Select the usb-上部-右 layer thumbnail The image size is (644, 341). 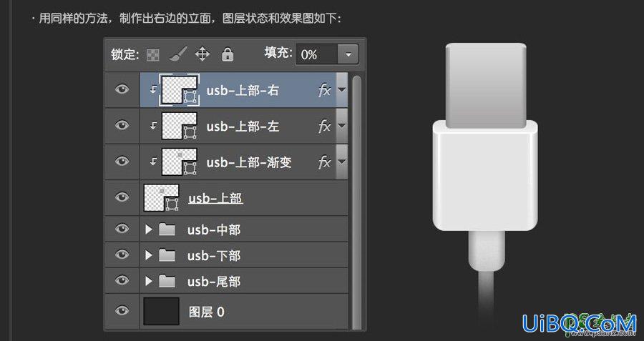pos(180,90)
